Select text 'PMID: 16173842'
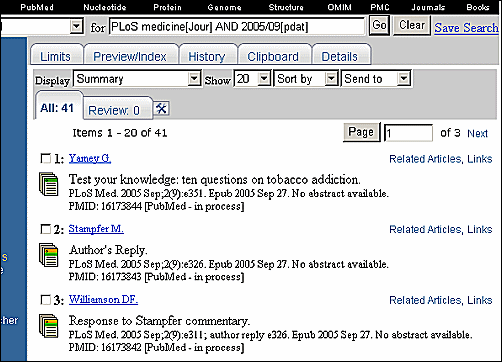 [x=105, y=348]
